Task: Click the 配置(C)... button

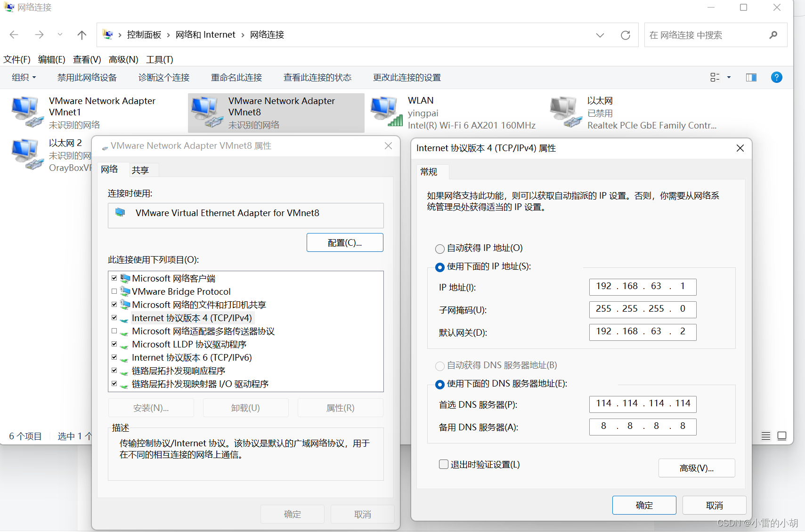Action: click(x=345, y=242)
